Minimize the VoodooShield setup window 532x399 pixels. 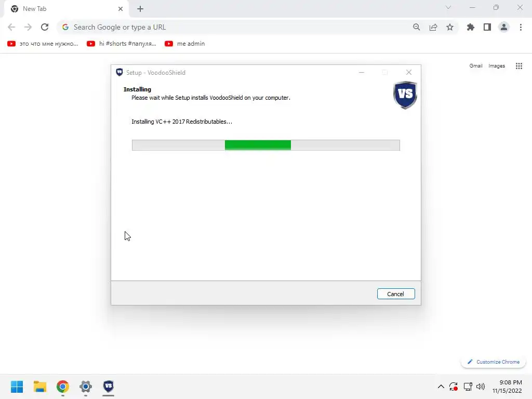(362, 72)
